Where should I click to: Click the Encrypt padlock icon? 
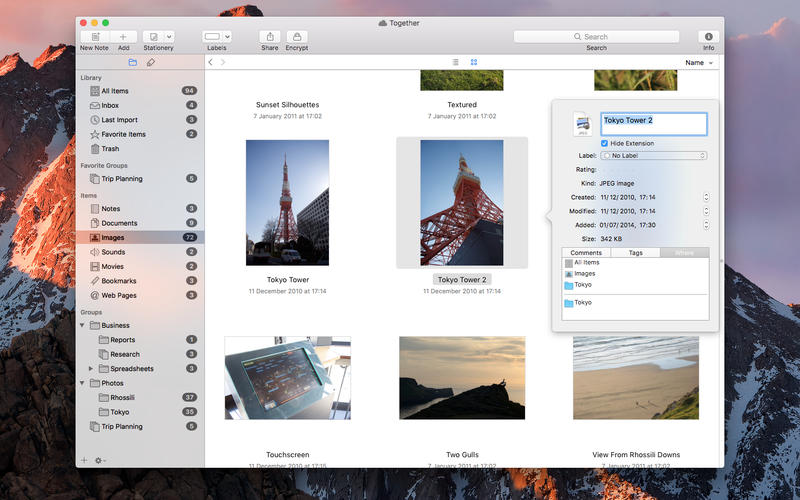297,36
